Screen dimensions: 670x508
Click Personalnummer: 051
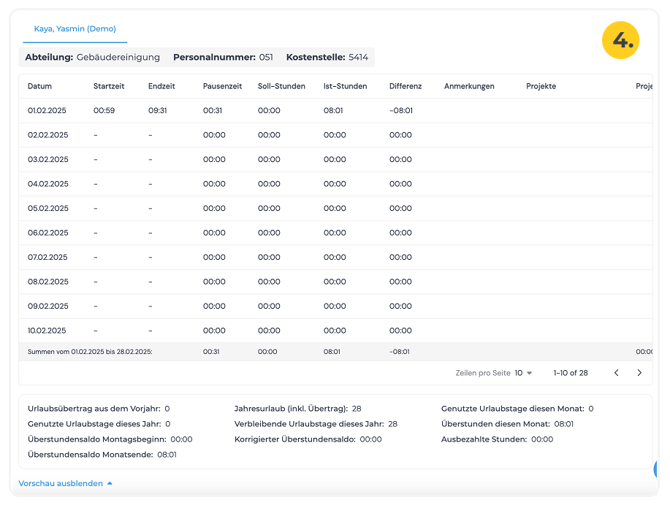click(x=223, y=57)
